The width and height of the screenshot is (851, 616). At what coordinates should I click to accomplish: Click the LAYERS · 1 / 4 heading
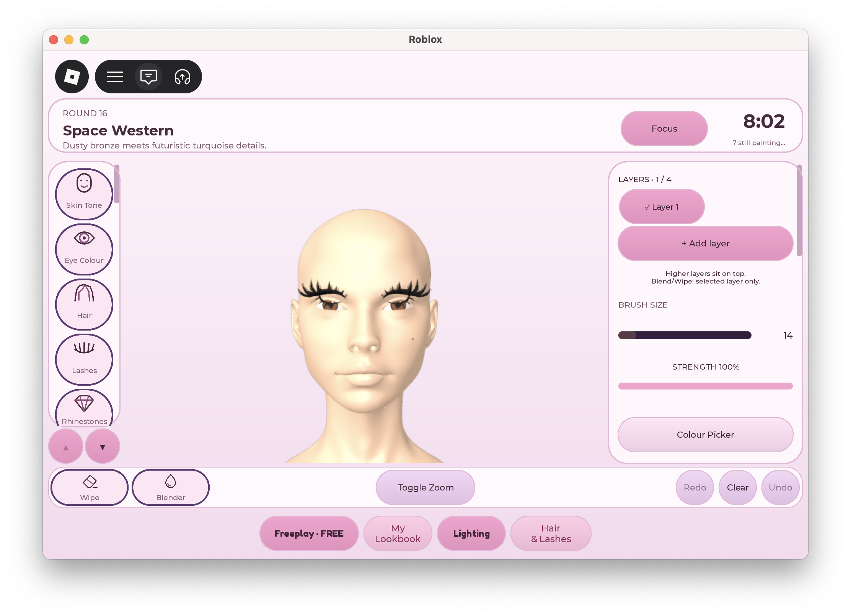[x=645, y=179]
